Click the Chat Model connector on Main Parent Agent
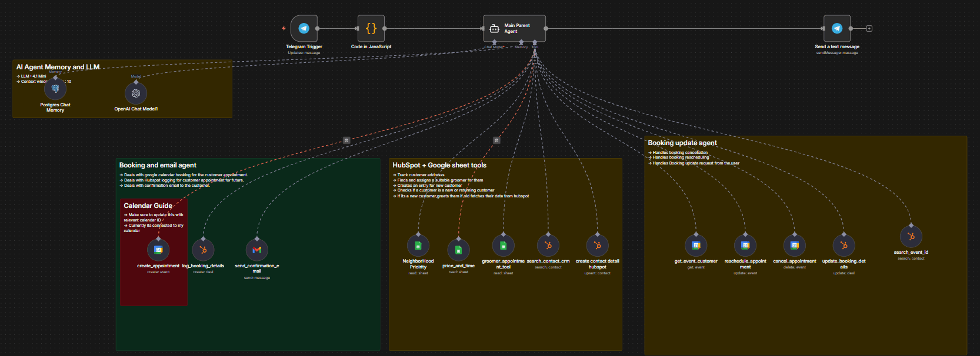Viewport: 980px width, 356px height. point(494,42)
